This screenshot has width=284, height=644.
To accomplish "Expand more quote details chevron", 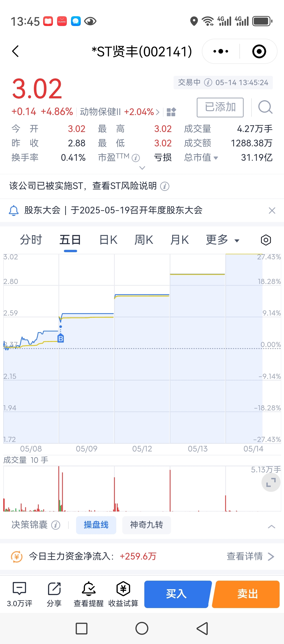I will pyautogui.click(x=142, y=168).
